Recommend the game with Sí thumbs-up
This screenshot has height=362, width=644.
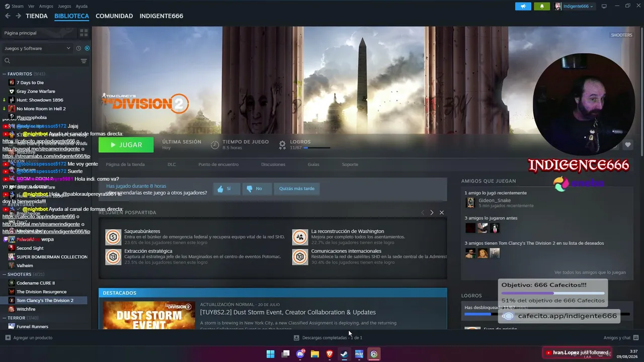tap(226, 189)
